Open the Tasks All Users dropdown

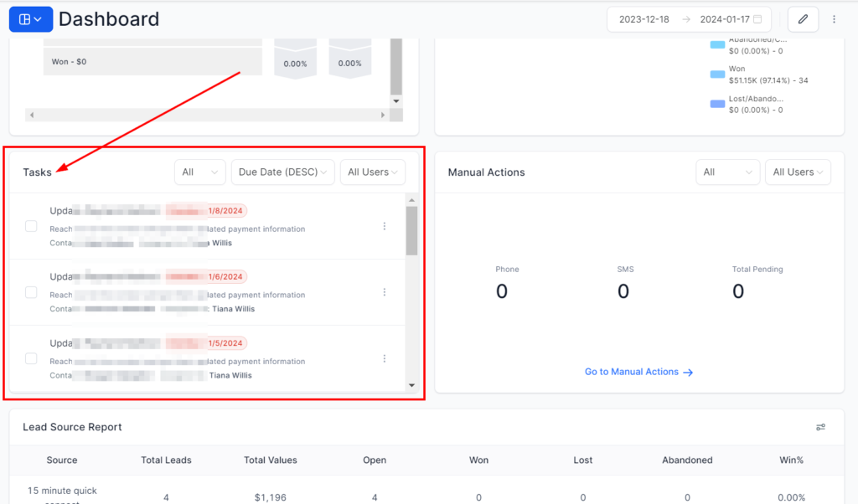click(373, 172)
